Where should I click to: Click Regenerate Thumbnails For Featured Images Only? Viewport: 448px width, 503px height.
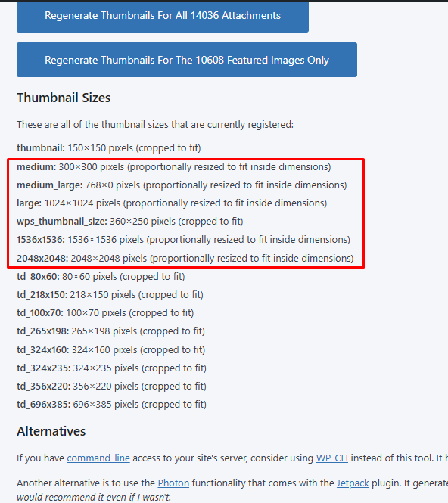point(187,60)
